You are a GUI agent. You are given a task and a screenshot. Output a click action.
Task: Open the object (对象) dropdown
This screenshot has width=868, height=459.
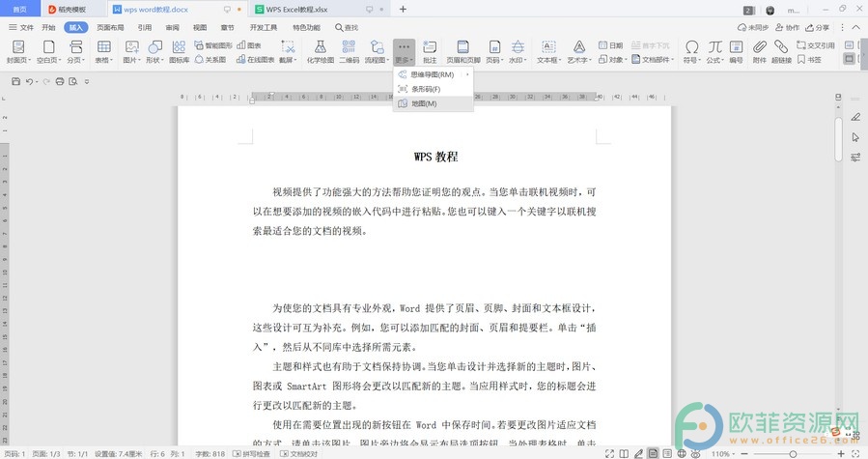pos(612,59)
